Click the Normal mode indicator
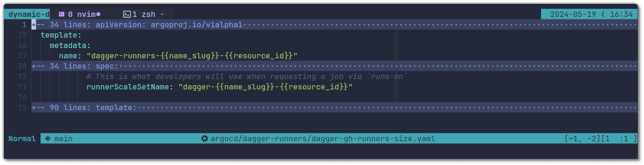644x165 pixels. (x=22, y=139)
